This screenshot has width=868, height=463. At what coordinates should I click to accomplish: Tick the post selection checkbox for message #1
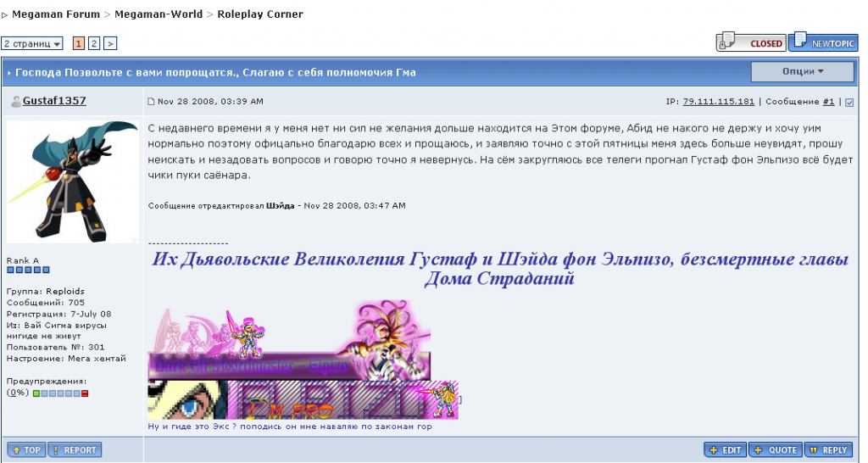coord(849,103)
